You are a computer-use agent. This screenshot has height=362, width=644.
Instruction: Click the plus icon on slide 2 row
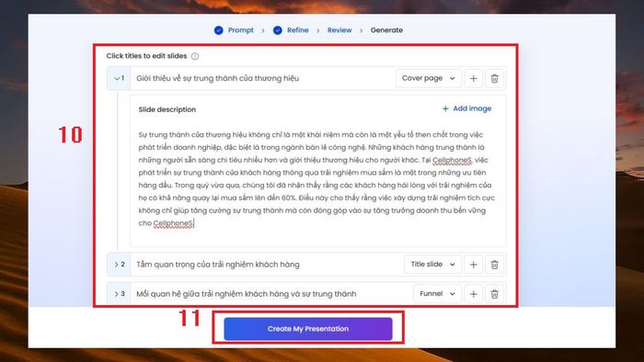(x=473, y=265)
